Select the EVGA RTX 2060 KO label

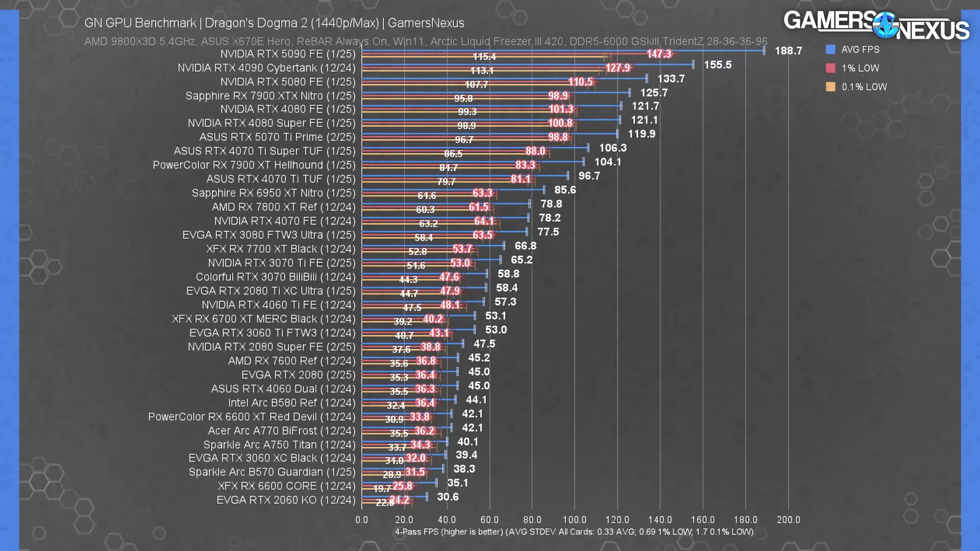pos(285,500)
